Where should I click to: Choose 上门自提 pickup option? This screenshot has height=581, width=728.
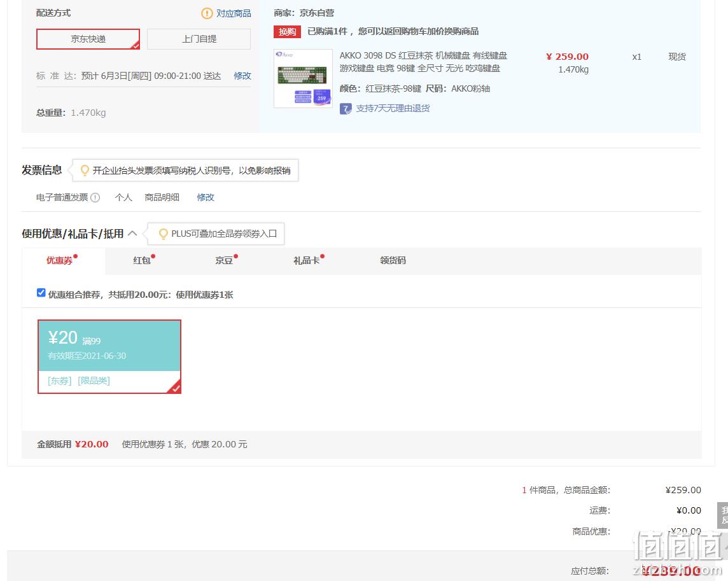coord(199,39)
